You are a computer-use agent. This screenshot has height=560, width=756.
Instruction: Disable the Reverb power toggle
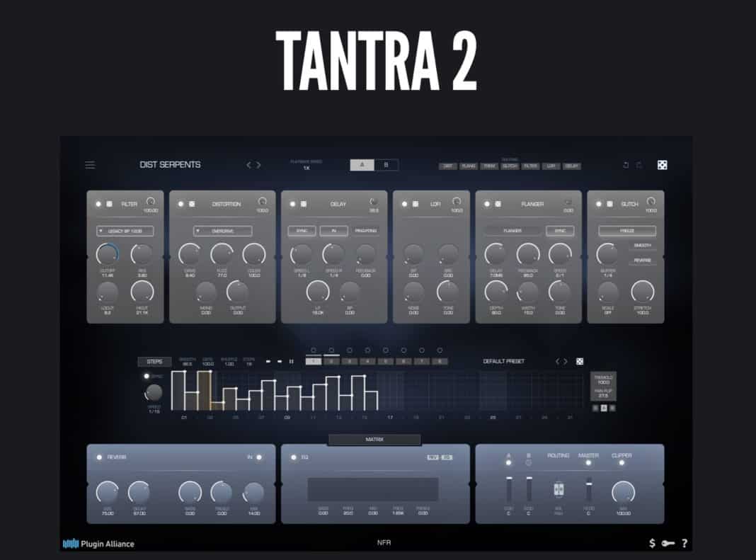coord(99,457)
